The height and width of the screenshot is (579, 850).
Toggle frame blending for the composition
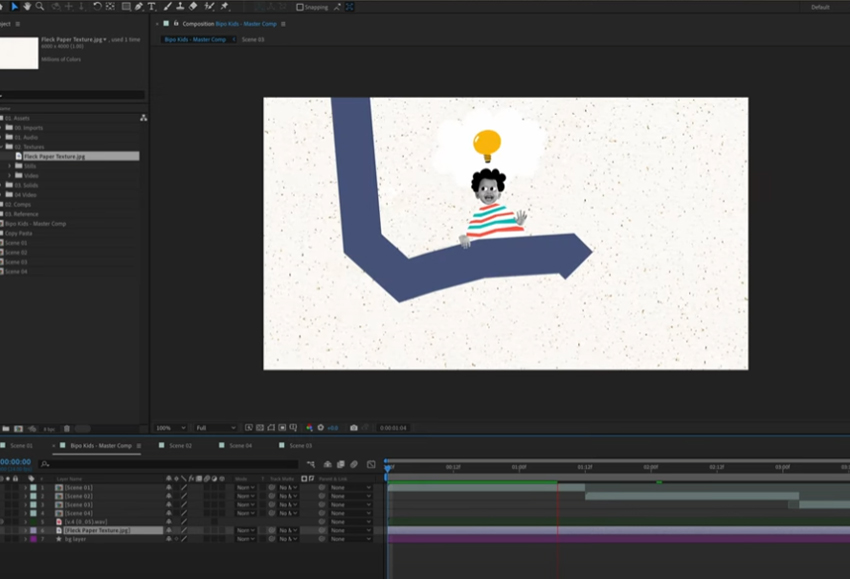pos(340,464)
